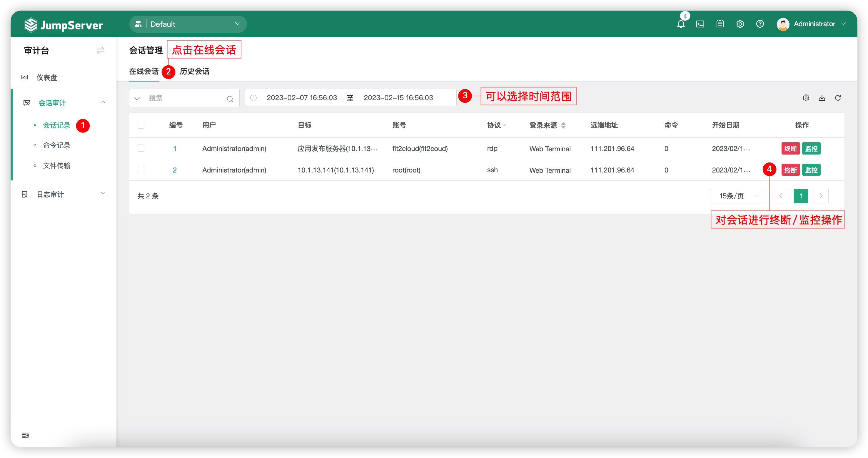The image size is (868, 458).
Task: Terminate the rdp session with 终断
Action: point(790,148)
